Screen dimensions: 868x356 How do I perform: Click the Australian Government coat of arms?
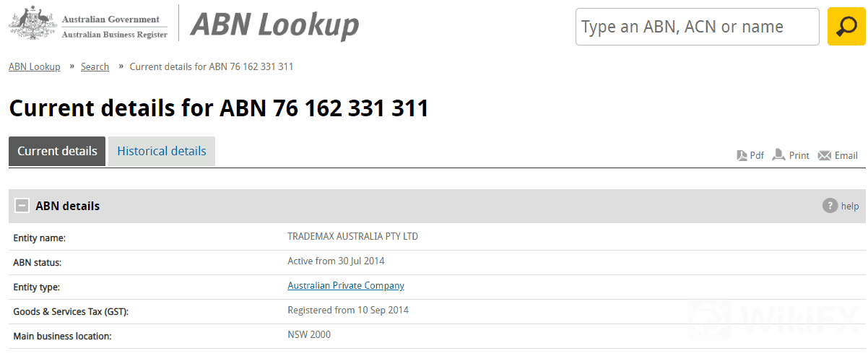click(x=31, y=23)
